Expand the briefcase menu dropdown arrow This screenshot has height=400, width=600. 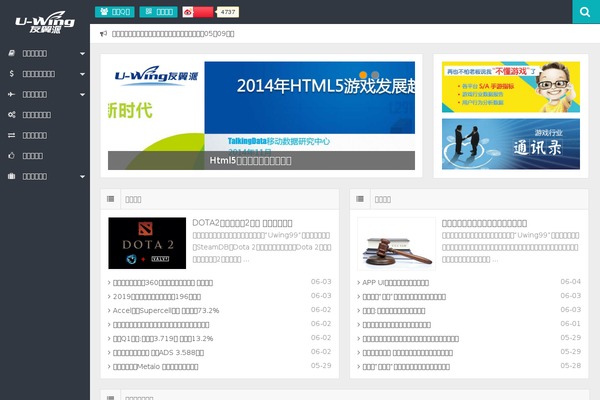[x=82, y=176]
